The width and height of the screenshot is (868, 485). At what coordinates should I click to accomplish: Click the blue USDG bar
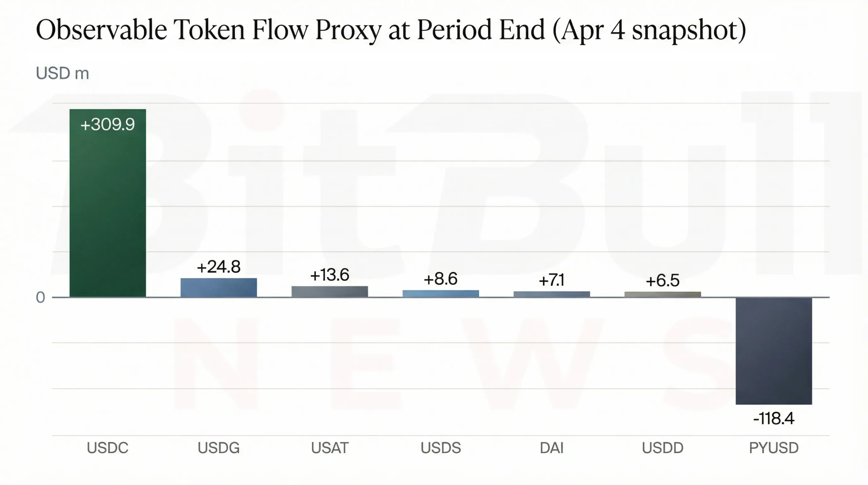click(x=218, y=288)
